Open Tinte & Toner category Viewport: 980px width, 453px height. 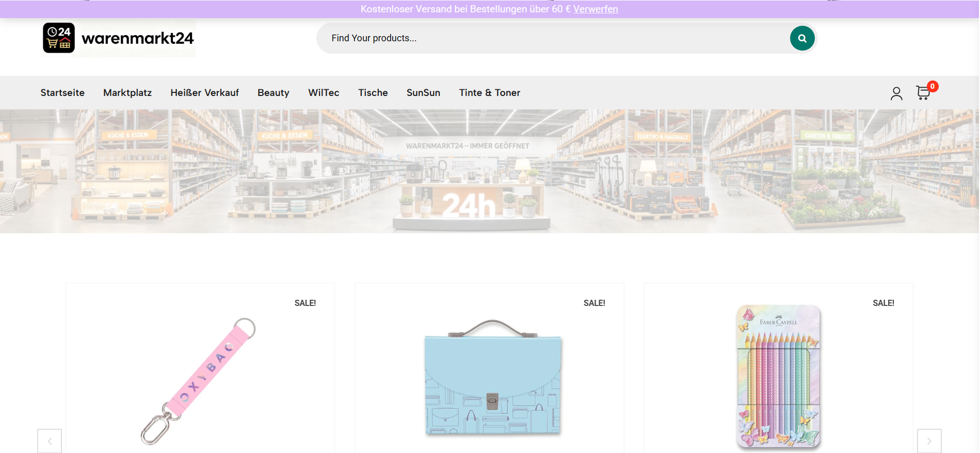tap(490, 93)
